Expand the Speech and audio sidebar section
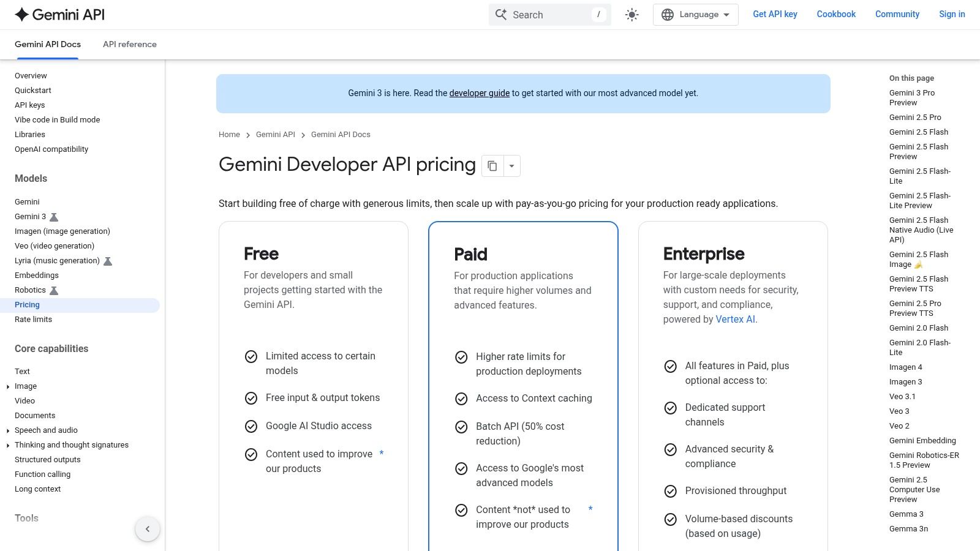Viewport: 980px width, 551px height. (8, 430)
